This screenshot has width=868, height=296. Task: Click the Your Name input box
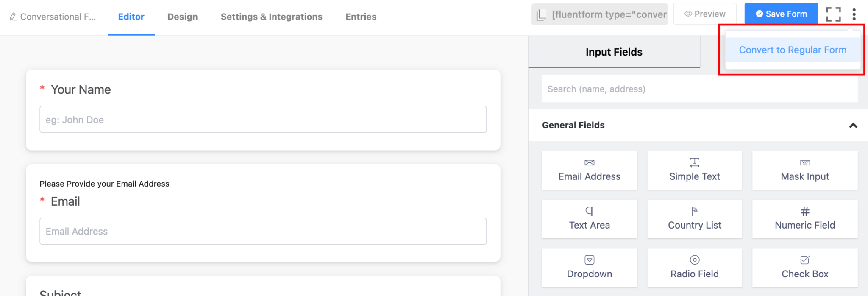pos(263,120)
